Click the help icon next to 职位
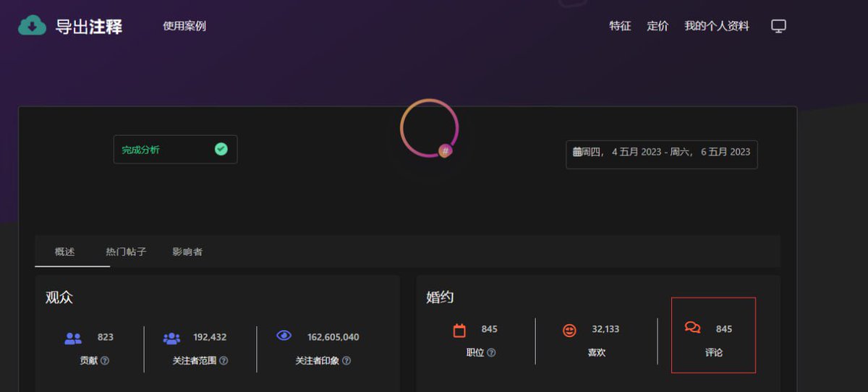 click(492, 353)
